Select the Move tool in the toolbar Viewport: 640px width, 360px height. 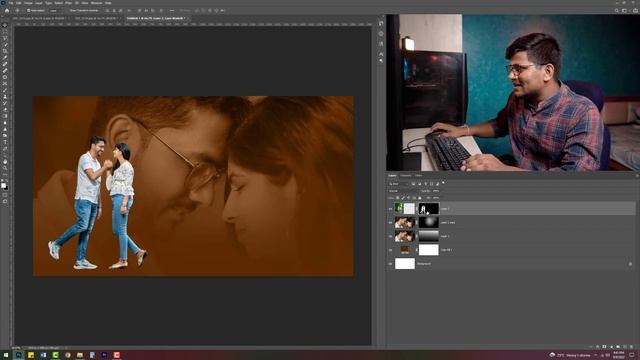point(5,25)
